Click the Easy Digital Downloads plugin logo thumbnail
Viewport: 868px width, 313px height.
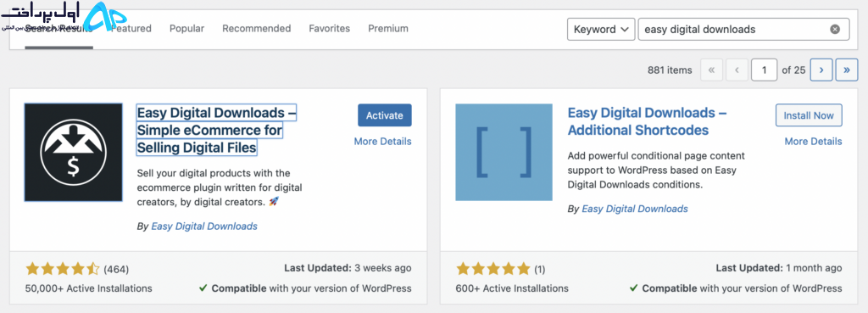pos(74,152)
